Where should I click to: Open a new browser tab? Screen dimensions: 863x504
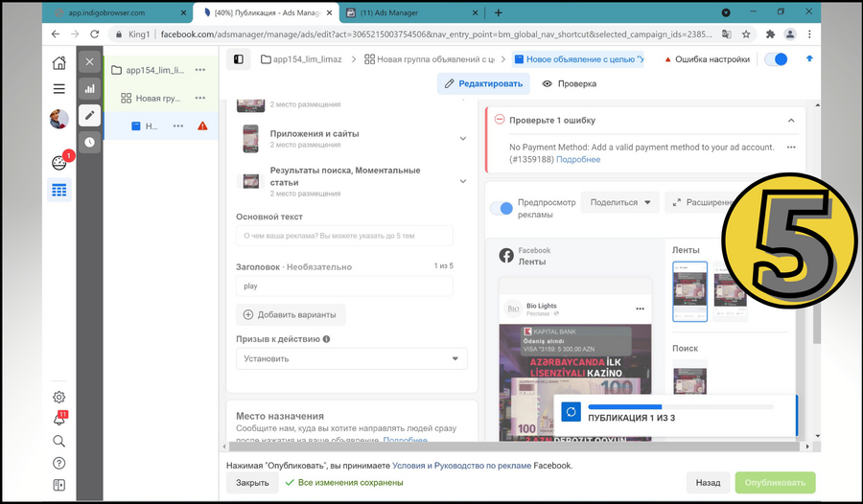coord(498,12)
